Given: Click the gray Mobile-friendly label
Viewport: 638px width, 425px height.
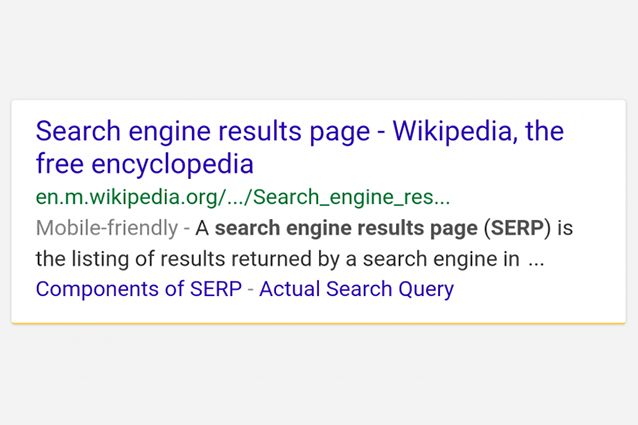Looking at the screenshot, I should click(107, 228).
